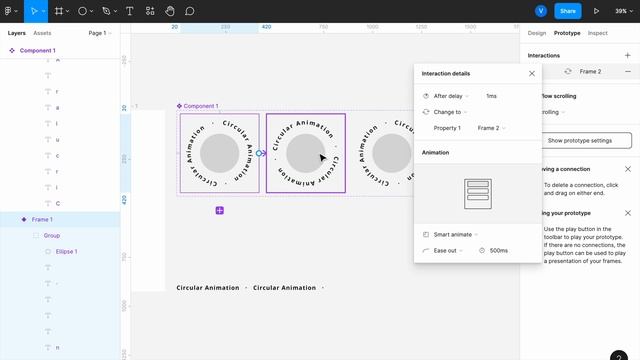Switch to the Layers tab
Screen dimensions: 640x360
17,33
